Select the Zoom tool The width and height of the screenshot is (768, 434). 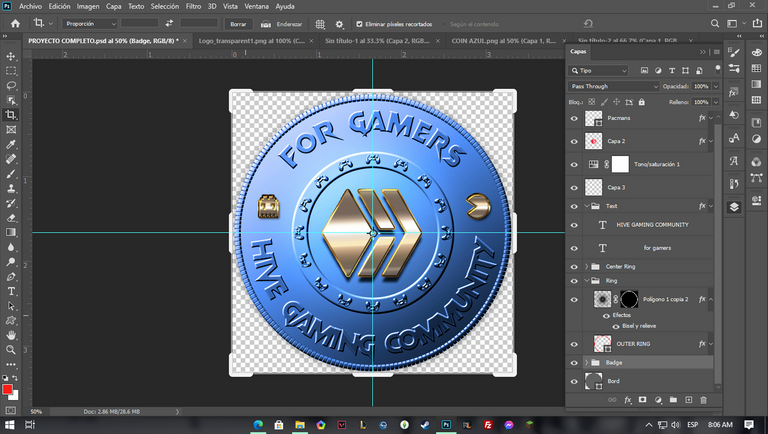[x=11, y=350]
